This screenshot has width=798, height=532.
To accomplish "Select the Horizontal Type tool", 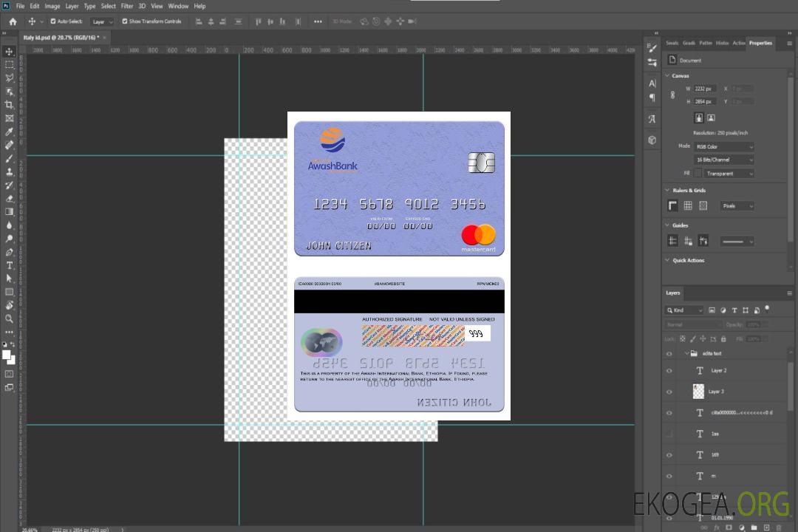I will tap(10, 265).
